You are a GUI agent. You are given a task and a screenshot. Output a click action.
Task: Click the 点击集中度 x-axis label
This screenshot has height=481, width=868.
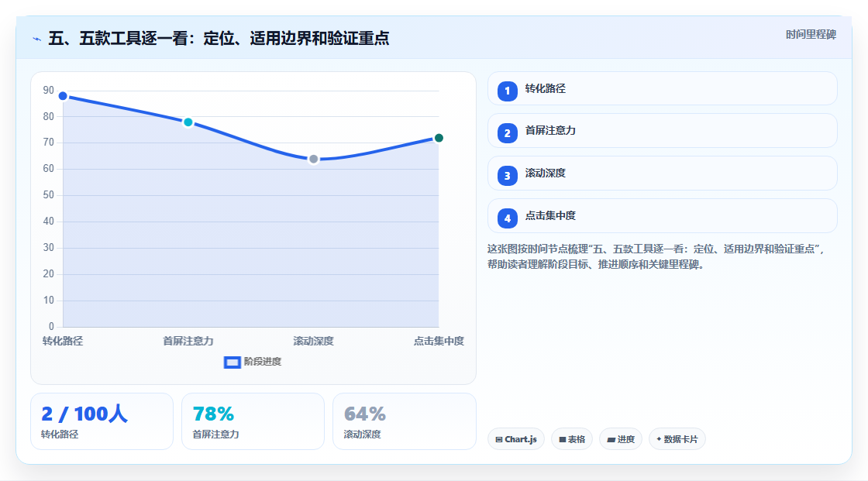439,341
